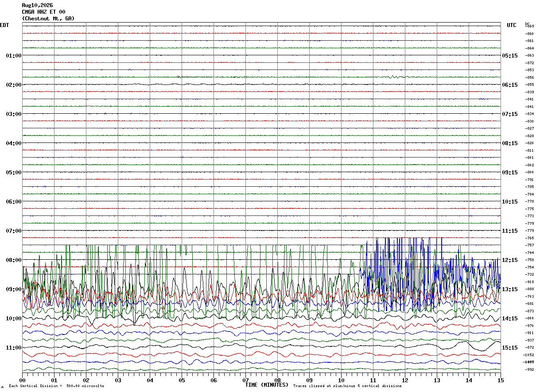
Task: Click the 12:15 UTC time label
Action: point(510,260)
